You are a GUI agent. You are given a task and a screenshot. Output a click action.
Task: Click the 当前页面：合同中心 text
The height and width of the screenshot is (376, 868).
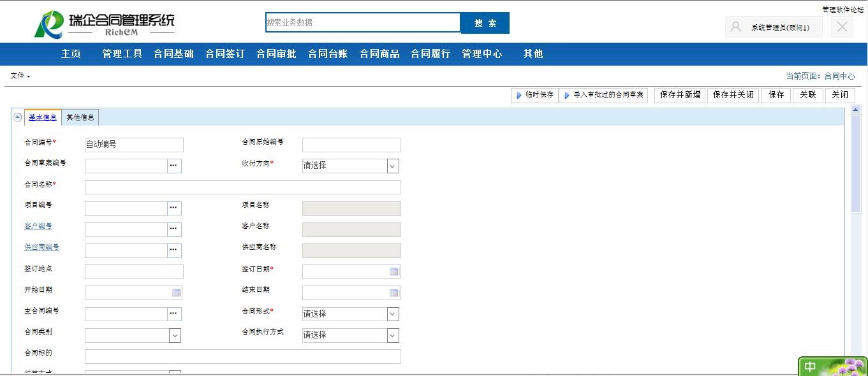click(x=820, y=76)
